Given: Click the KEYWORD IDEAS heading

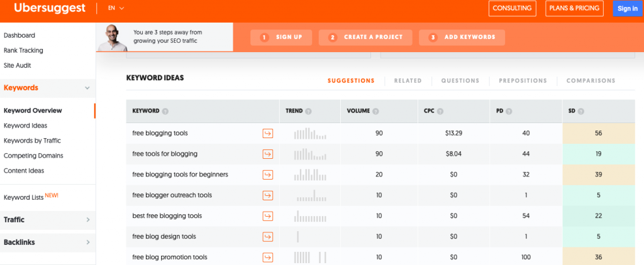Looking at the screenshot, I should [x=155, y=77].
